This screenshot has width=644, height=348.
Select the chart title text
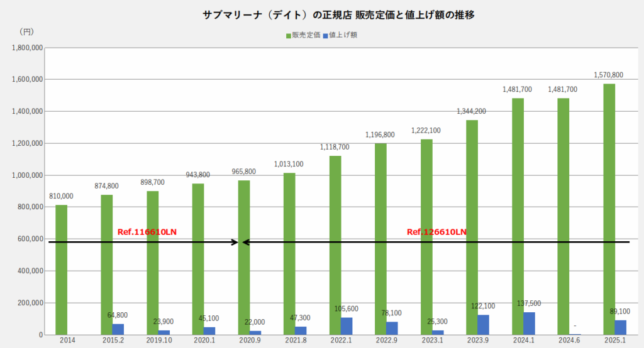coord(338,15)
